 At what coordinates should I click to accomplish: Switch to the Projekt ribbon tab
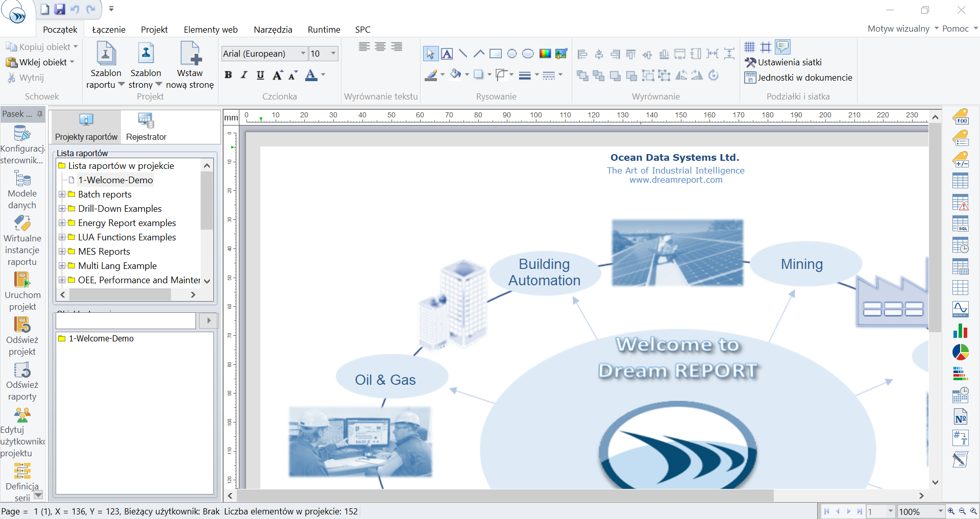[x=154, y=30]
